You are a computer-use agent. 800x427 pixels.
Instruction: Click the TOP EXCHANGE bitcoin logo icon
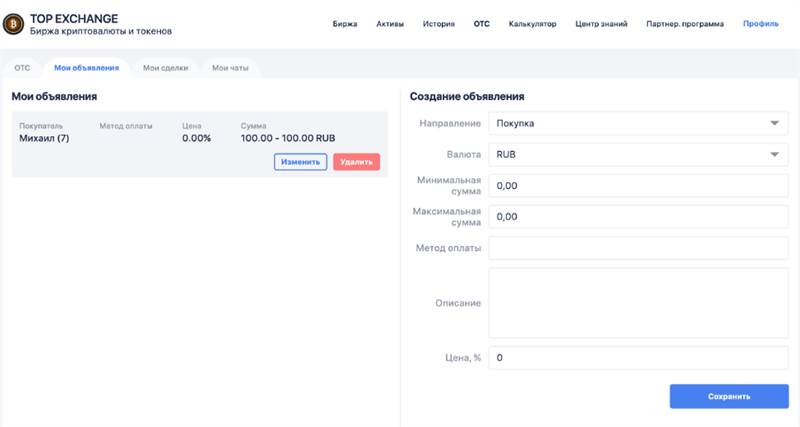click(x=14, y=24)
